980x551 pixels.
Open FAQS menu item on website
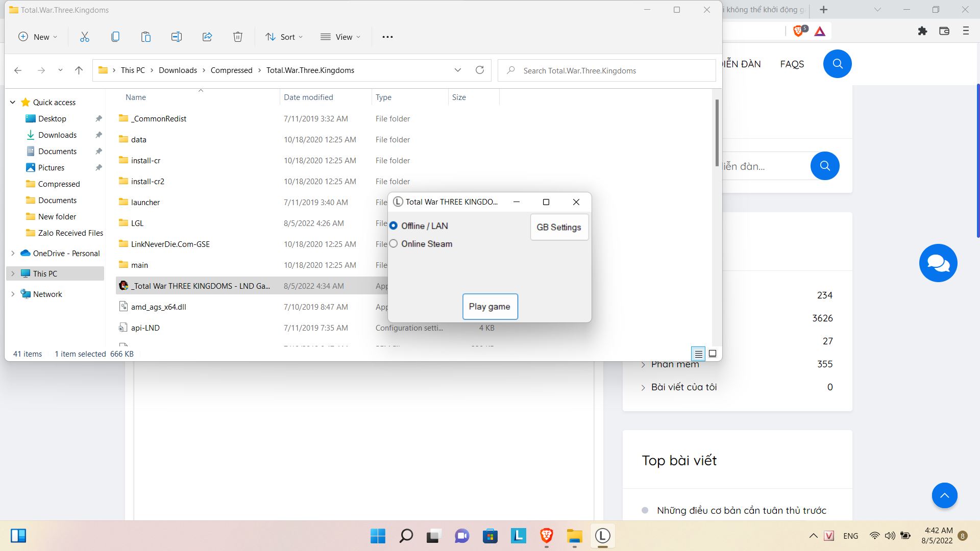click(792, 64)
